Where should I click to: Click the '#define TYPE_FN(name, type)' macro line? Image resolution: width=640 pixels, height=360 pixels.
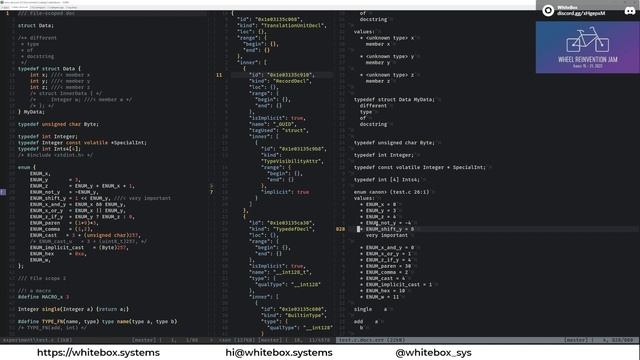click(98, 321)
